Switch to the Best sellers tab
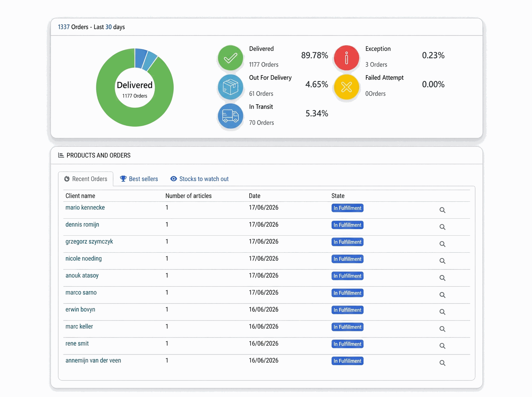 (x=139, y=179)
